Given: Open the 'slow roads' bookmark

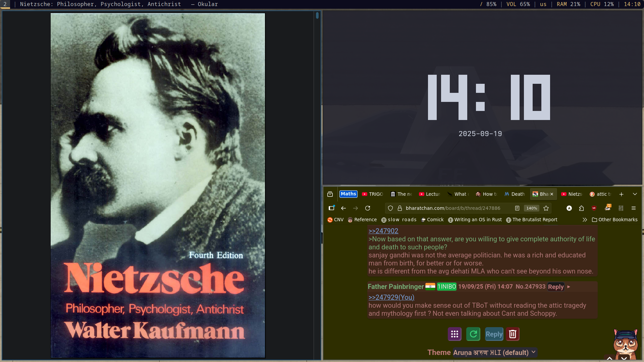Looking at the screenshot, I should pyautogui.click(x=399, y=220).
